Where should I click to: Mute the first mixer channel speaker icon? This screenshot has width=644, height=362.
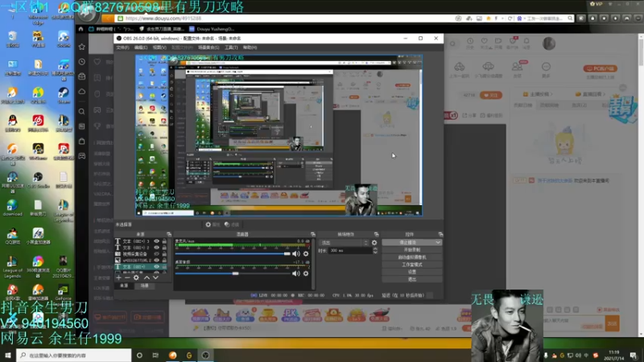296,253
